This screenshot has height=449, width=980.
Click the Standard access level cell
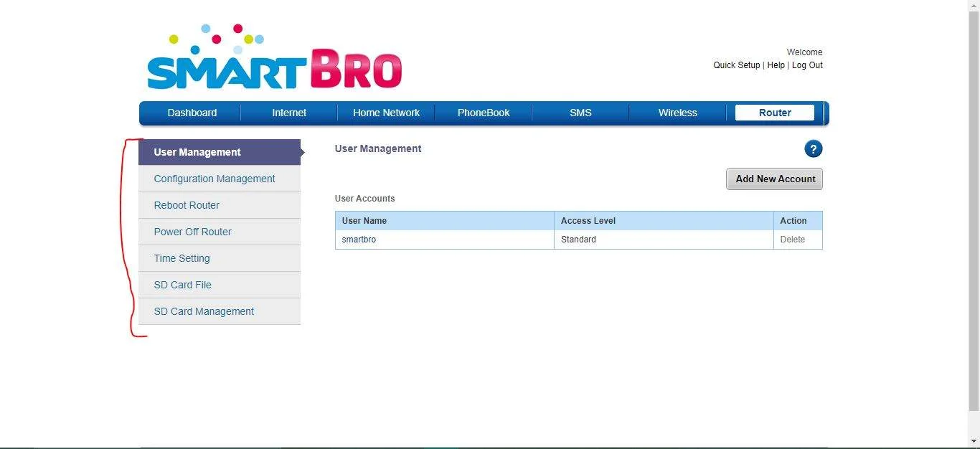[x=664, y=240]
